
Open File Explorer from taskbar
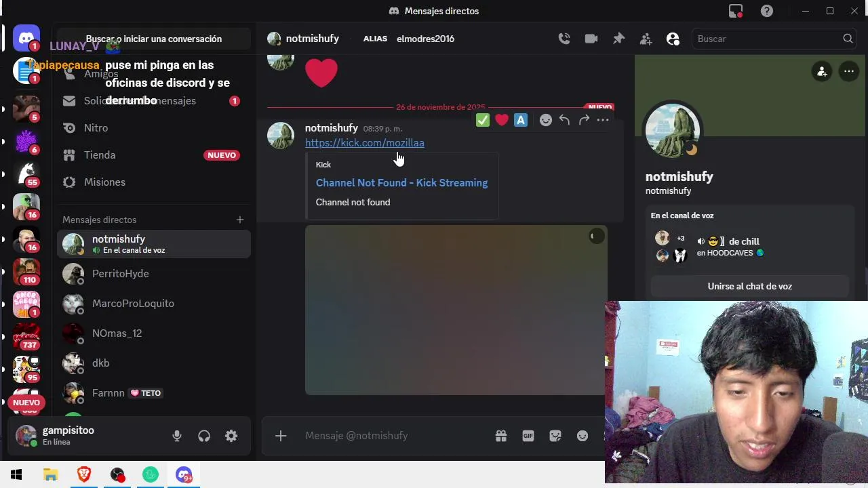51,475
